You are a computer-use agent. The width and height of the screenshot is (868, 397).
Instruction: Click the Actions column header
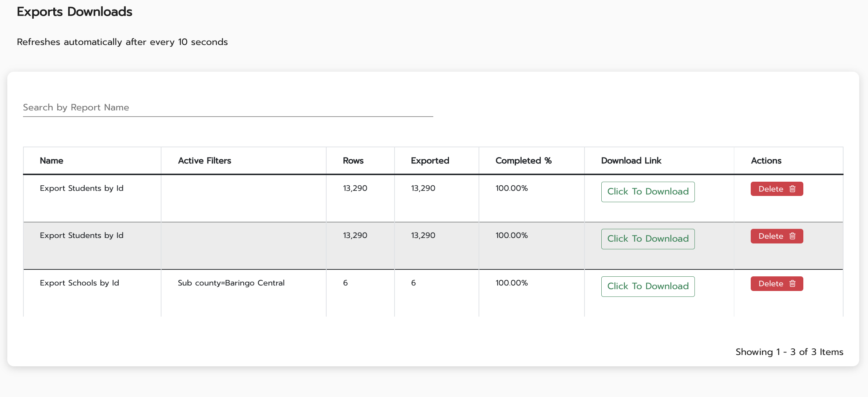click(x=766, y=161)
